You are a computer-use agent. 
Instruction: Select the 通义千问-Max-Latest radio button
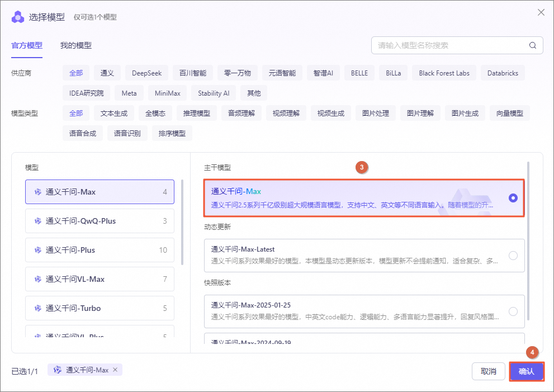[x=513, y=256]
